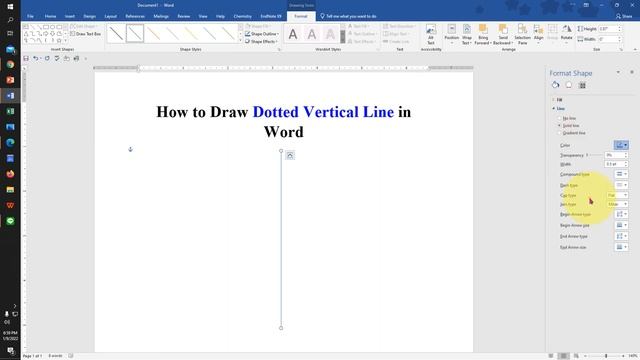
Task: Open the Shape Effects menu
Action: pos(261,41)
